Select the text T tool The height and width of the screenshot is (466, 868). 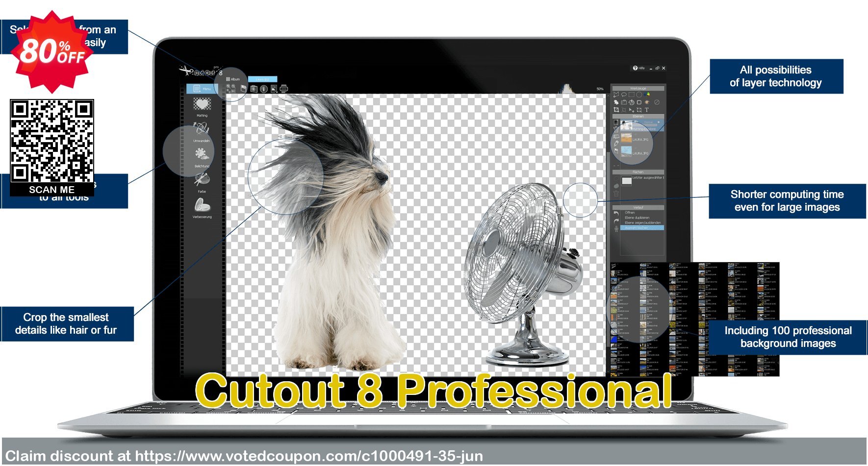[647, 110]
